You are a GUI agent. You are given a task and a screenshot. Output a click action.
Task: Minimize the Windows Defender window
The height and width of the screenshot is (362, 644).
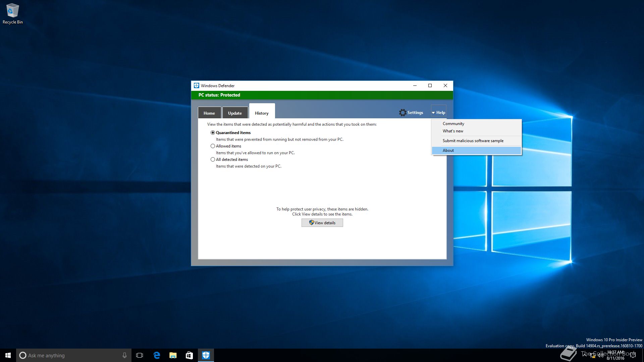tap(415, 85)
